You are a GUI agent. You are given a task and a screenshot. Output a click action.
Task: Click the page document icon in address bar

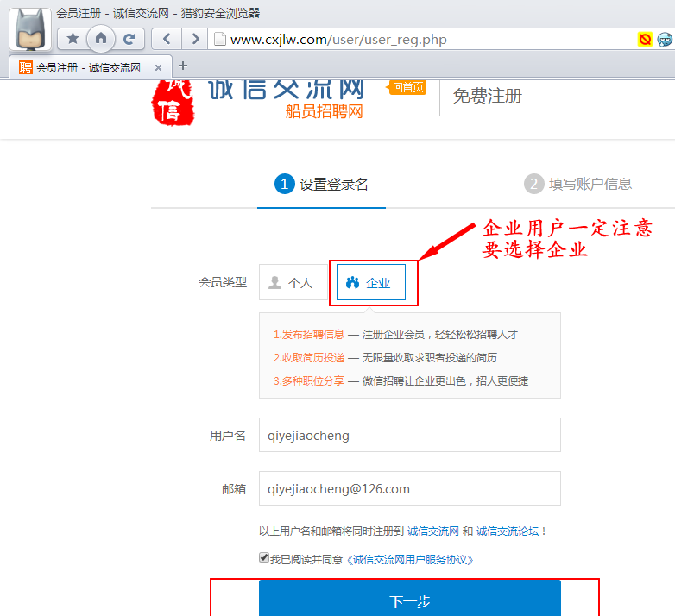click(x=220, y=39)
